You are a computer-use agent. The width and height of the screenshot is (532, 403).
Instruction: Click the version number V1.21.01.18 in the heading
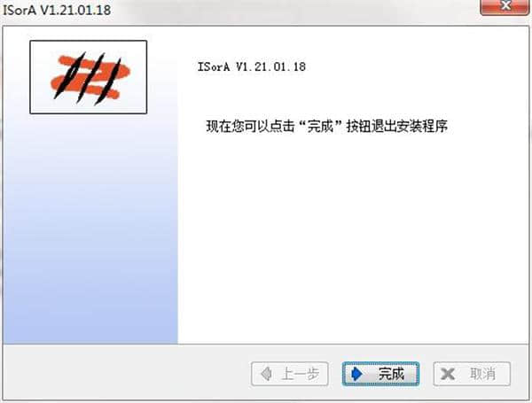(x=270, y=66)
